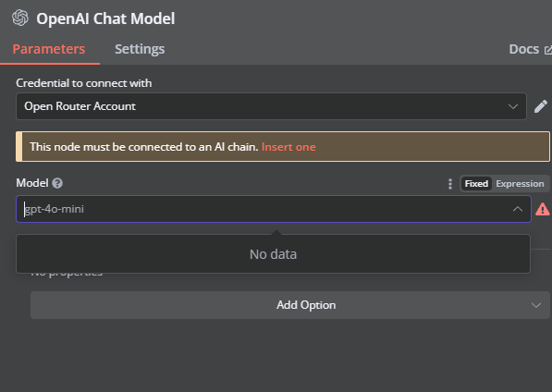Switch Model field to Expression mode
Viewport: 552px width, 392px height.
520,184
